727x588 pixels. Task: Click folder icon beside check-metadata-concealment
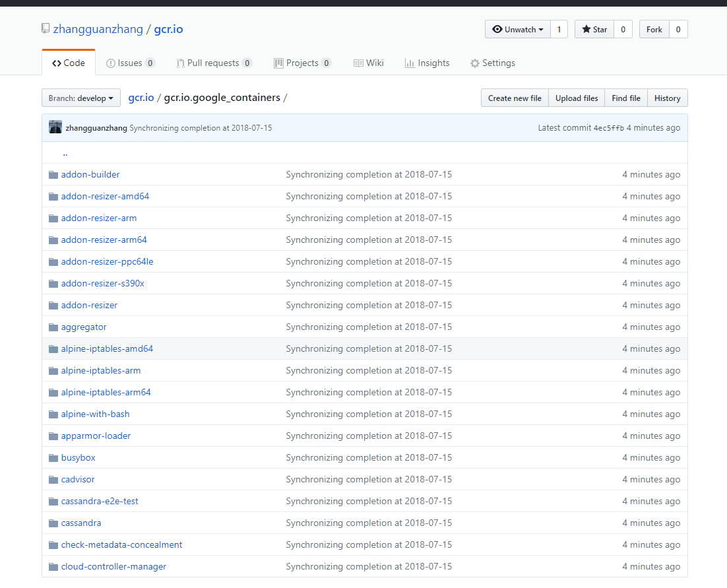(53, 545)
